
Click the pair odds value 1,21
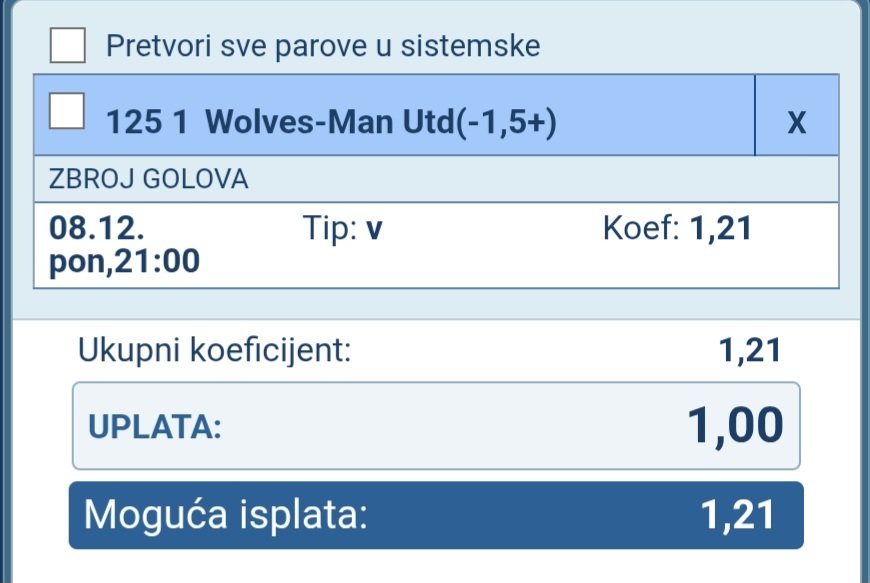pos(722,229)
